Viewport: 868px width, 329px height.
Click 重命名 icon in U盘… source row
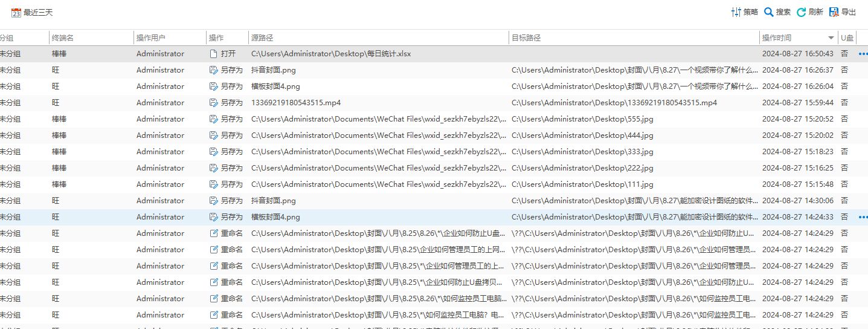coord(213,233)
